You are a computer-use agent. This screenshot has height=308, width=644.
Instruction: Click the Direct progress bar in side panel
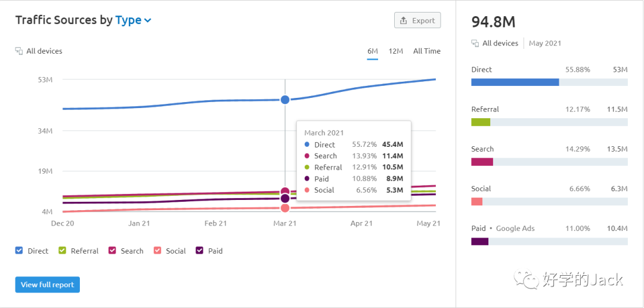[x=549, y=82]
